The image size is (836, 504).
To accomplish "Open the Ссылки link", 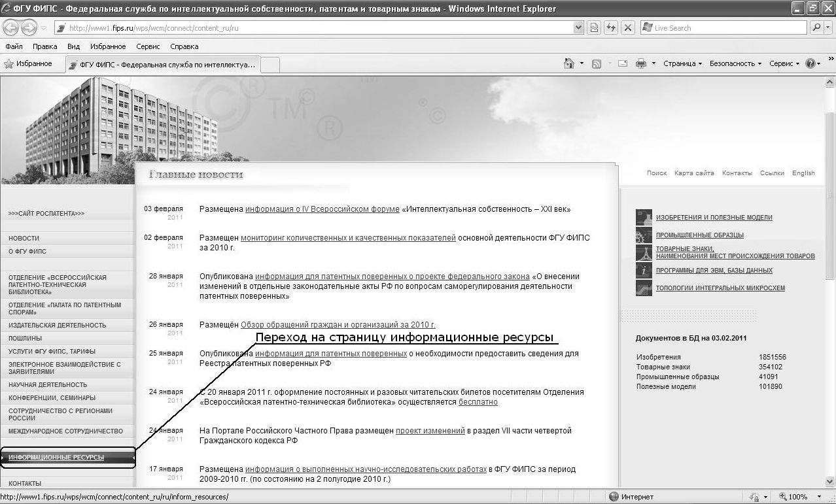I will click(x=772, y=173).
